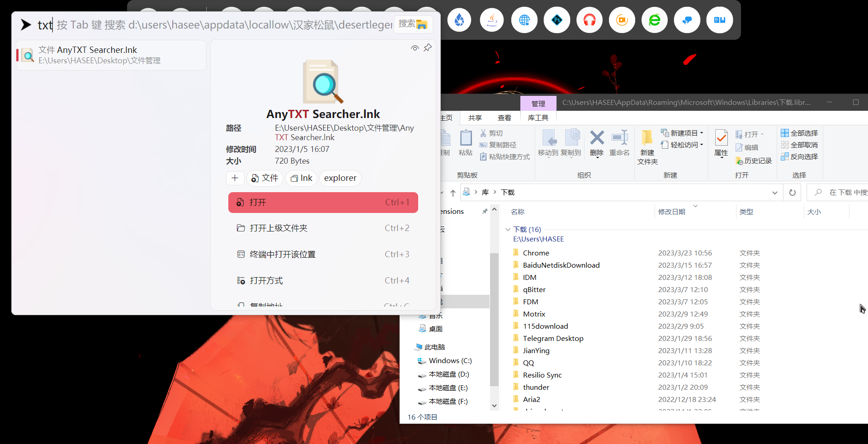Select all items with 全部选择 icon
868x444 pixels.
click(x=785, y=132)
